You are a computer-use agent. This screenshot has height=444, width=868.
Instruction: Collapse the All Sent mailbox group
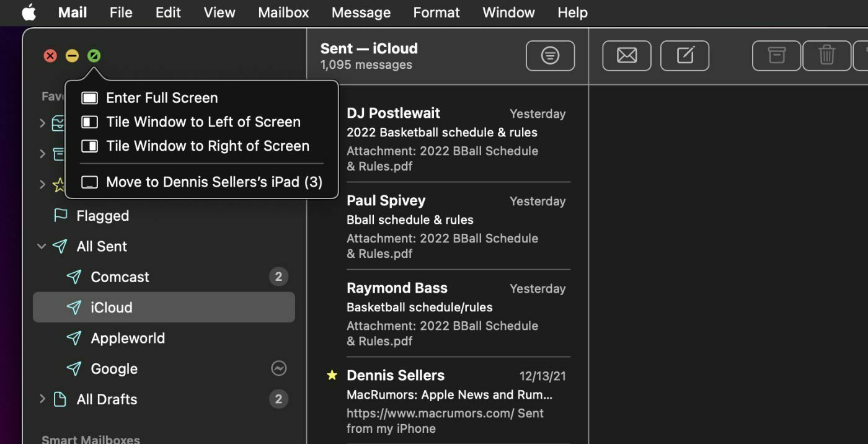click(x=42, y=246)
